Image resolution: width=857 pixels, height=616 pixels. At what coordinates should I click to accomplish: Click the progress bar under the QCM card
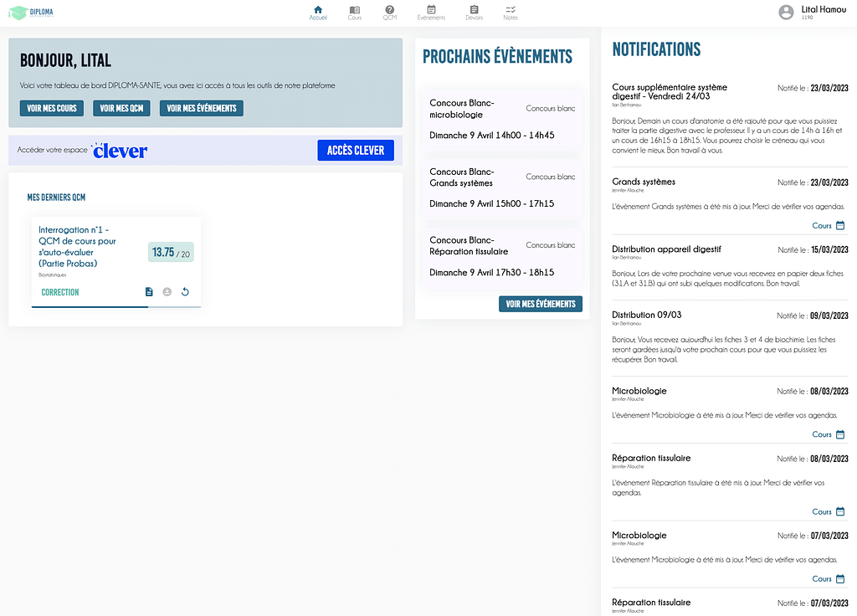tap(115, 307)
